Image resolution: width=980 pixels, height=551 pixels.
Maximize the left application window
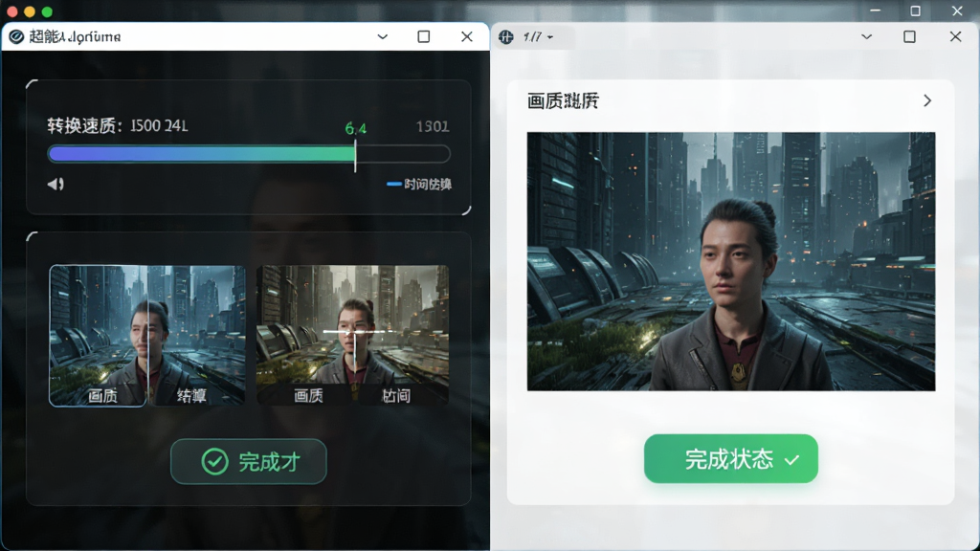click(423, 37)
